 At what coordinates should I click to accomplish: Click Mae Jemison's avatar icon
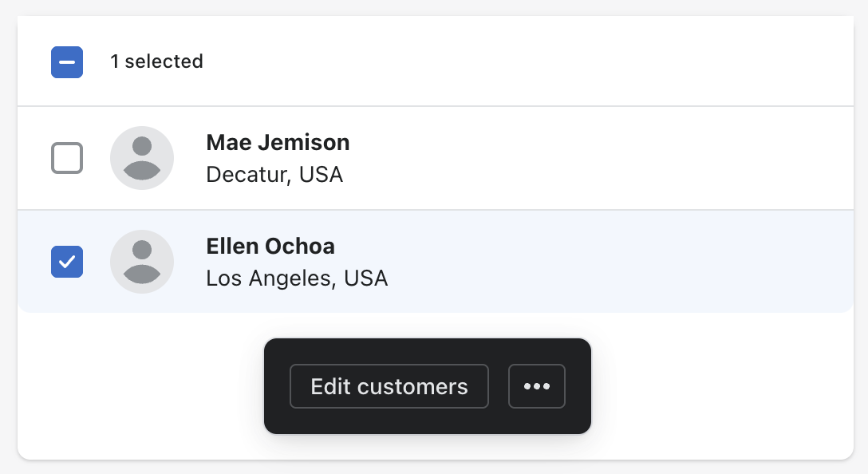142,158
